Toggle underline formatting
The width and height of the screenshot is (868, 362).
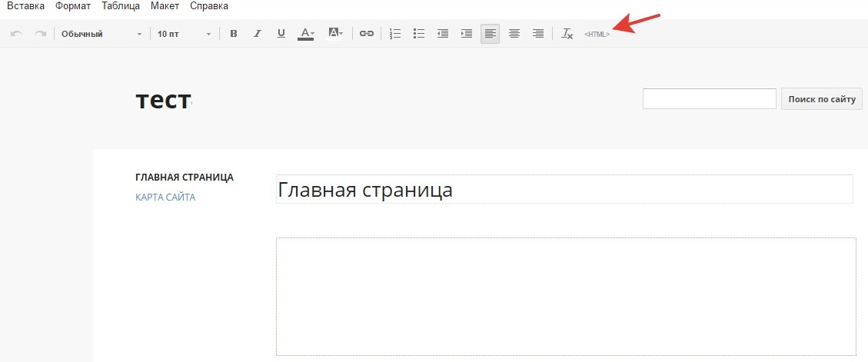pyautogui.click(x=281, y=34)
